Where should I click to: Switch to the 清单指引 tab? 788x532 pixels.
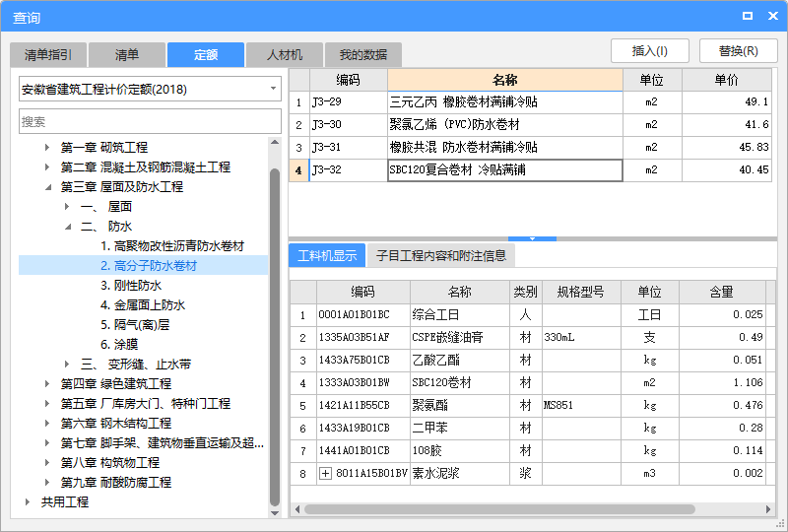[48, 55]
